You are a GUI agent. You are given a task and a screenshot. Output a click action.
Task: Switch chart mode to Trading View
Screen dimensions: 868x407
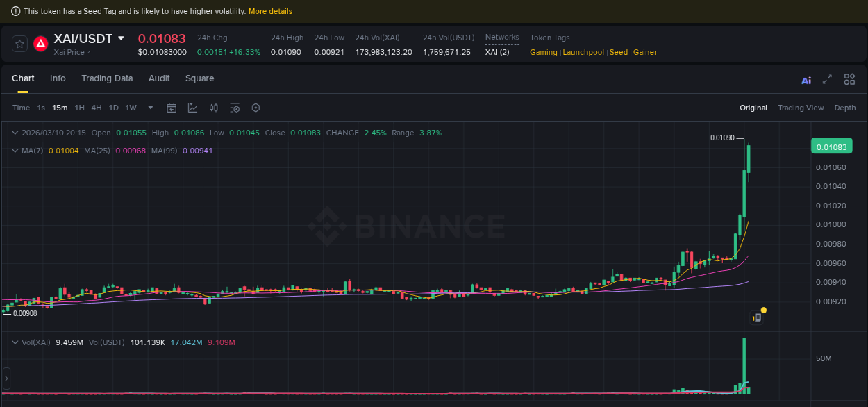coord(801,108)
